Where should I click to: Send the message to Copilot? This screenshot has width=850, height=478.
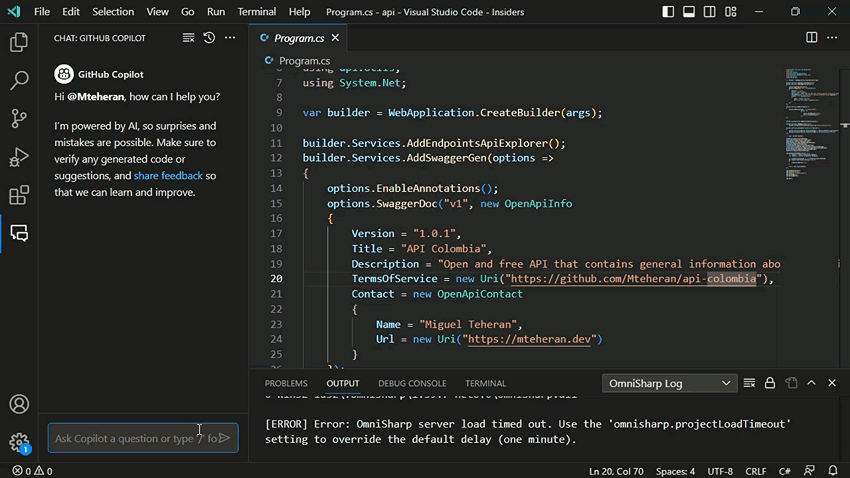coord(224,438)
